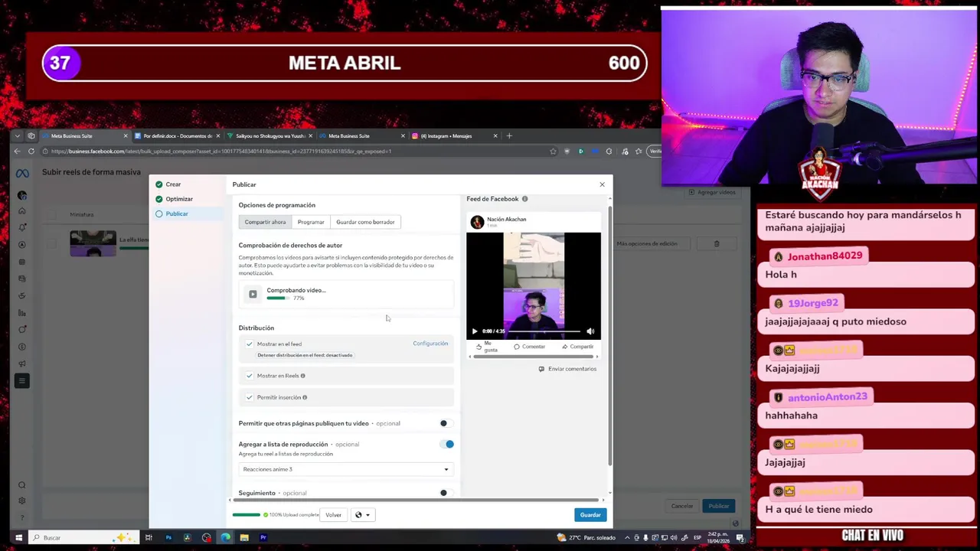The height and width of the screenshot is (551, 980).
Task: Open Task View on the taskbar
Action: click(149, 538)
